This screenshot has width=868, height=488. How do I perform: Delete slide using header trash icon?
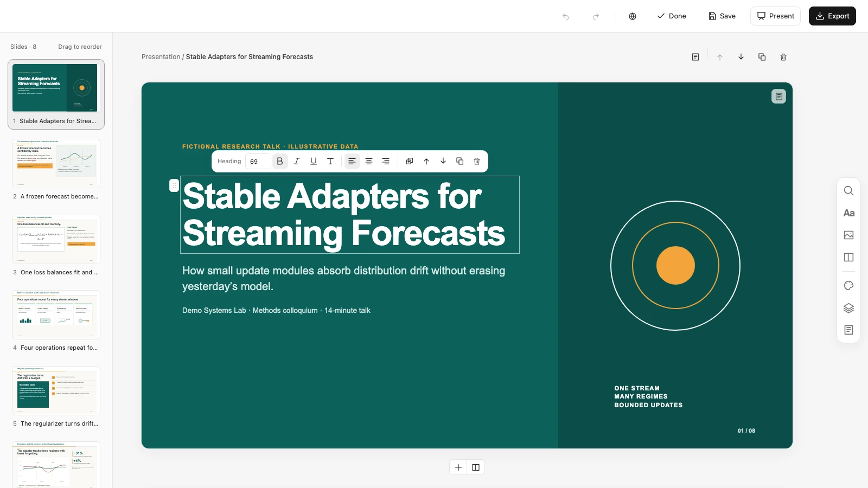[x=783, y=57]
